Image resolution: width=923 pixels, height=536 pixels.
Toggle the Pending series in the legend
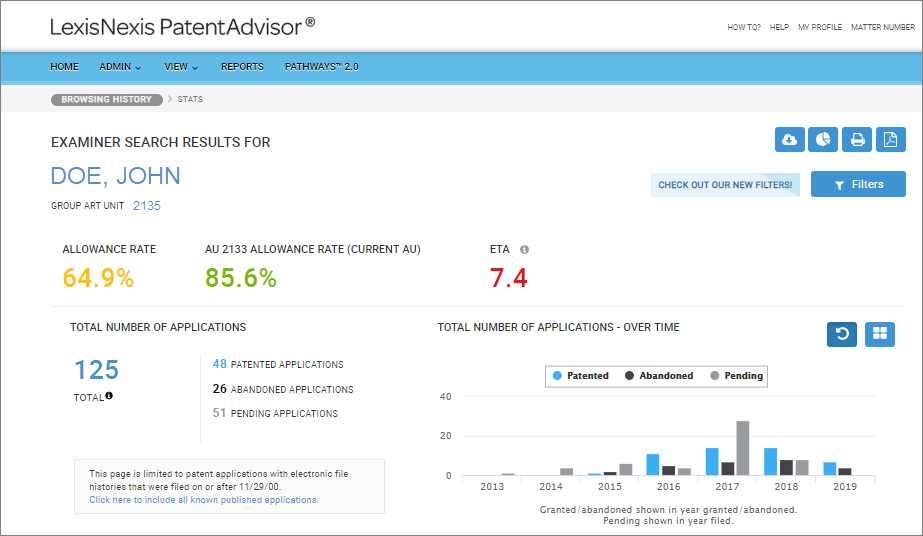[736, 375]
